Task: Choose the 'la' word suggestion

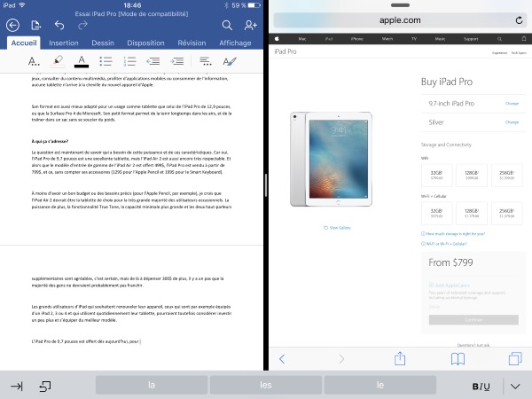Action: [x=152, y=385]
